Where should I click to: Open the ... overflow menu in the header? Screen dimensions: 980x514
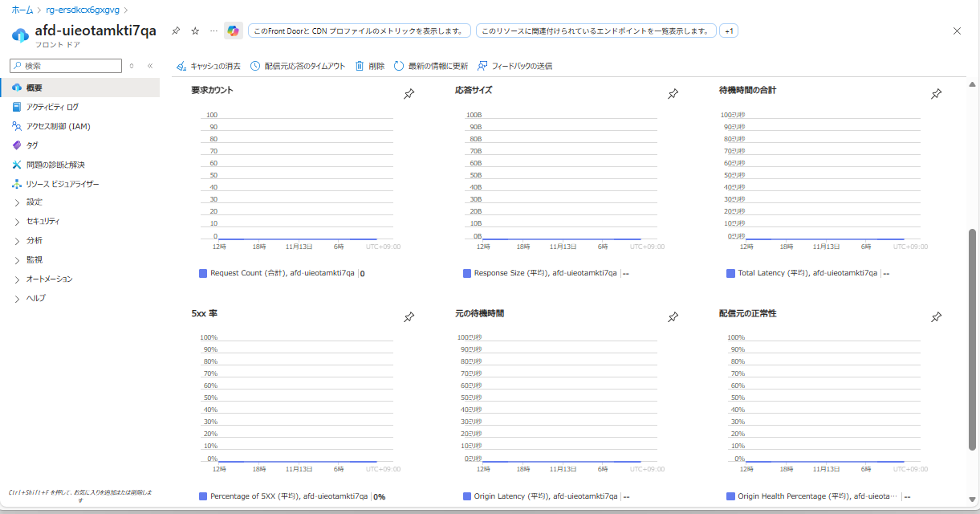coord(213,30)
